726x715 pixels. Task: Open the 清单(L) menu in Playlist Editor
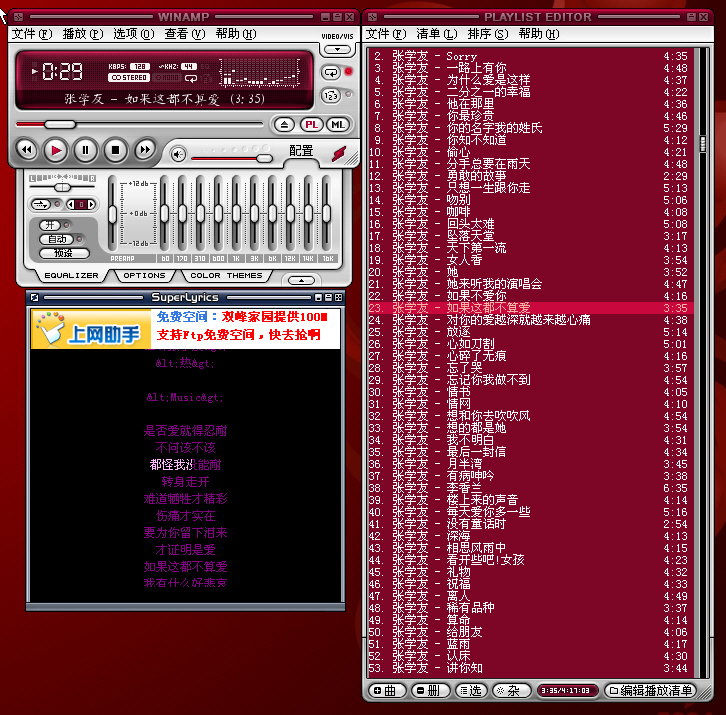point(437,34)
